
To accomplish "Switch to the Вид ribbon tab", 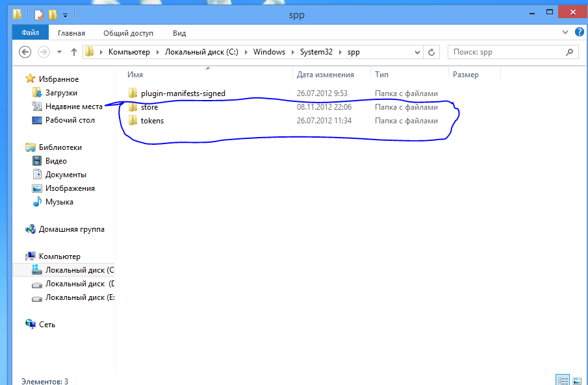I will (179, 33).
